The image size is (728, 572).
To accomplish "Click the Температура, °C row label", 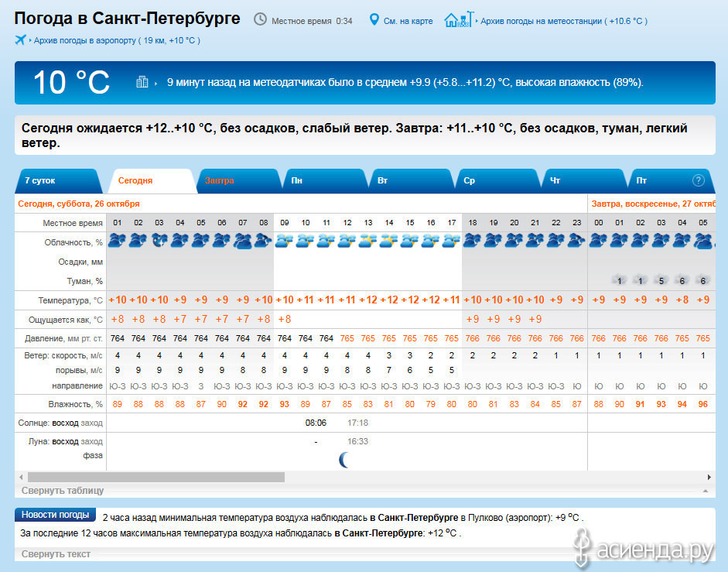I will click(70, 300).
